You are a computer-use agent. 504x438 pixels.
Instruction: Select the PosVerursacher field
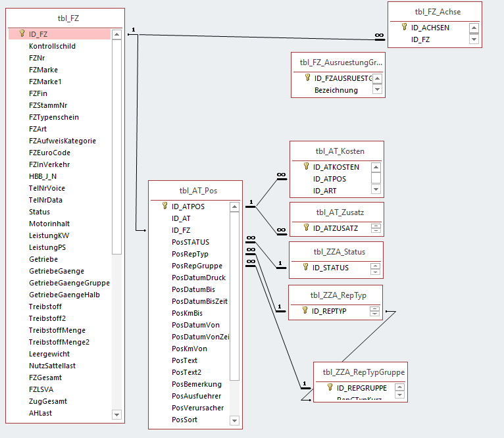[x=197, y=408]
